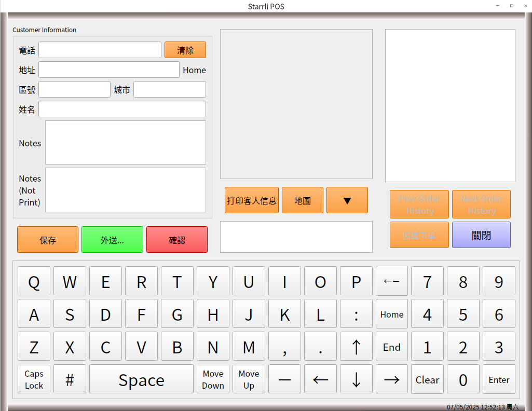Clear the phone field with 清除
The width and height of the screenshot is (532, 411).
[185, 50]
